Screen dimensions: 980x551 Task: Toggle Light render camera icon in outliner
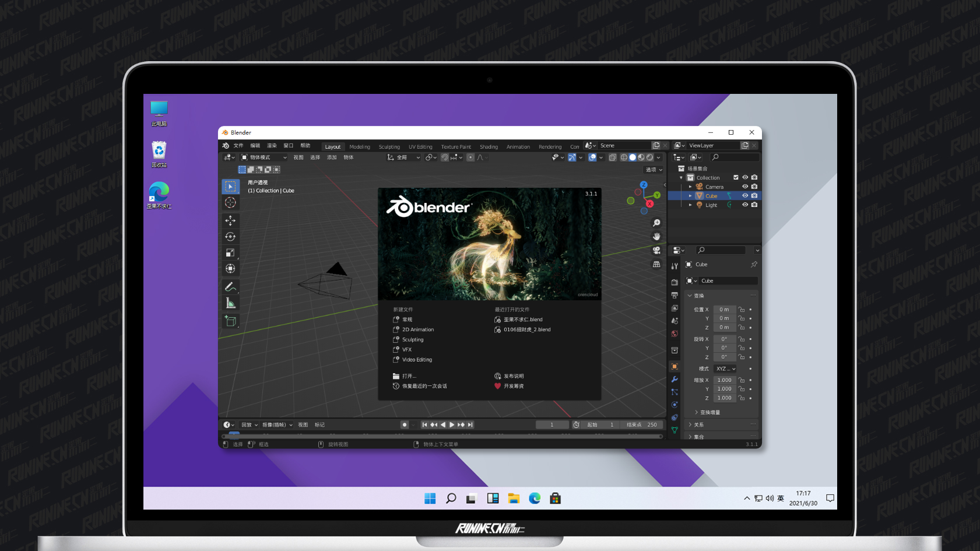754,205
